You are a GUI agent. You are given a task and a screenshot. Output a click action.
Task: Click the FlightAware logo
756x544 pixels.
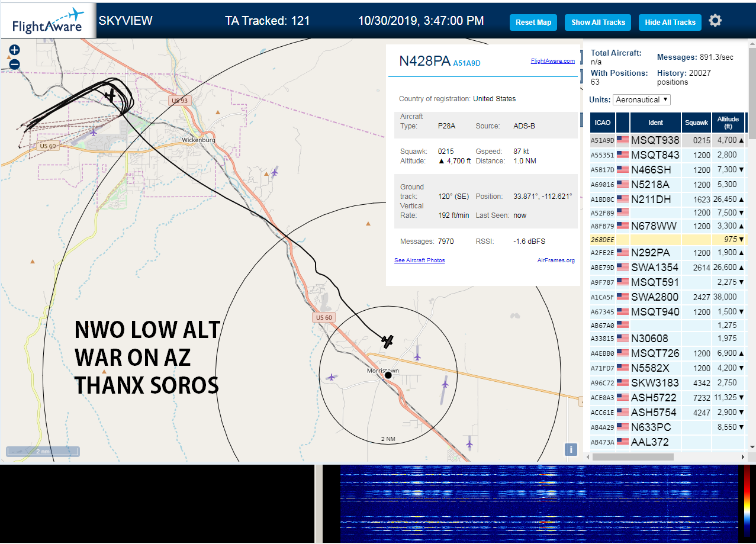(49, 21)
